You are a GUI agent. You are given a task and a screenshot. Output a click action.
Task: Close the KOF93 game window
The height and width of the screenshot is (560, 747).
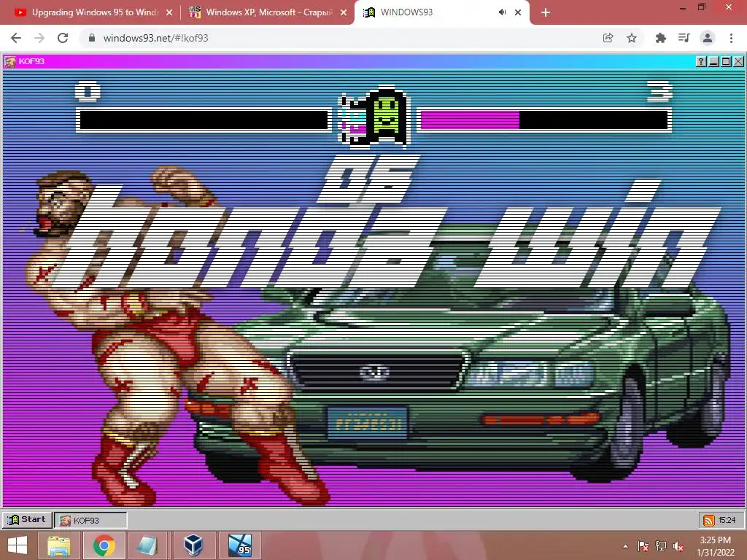click(x=738, y=61)
